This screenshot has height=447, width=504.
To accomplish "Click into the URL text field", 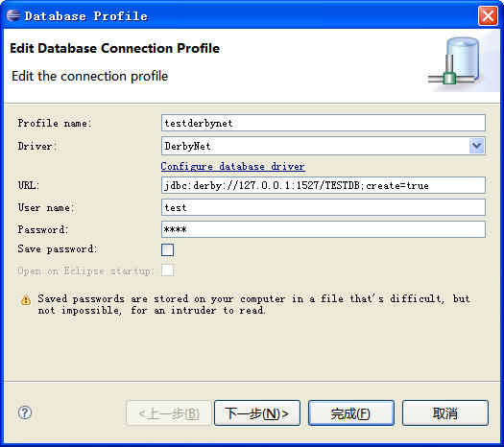I will click(x=323, y=185).
